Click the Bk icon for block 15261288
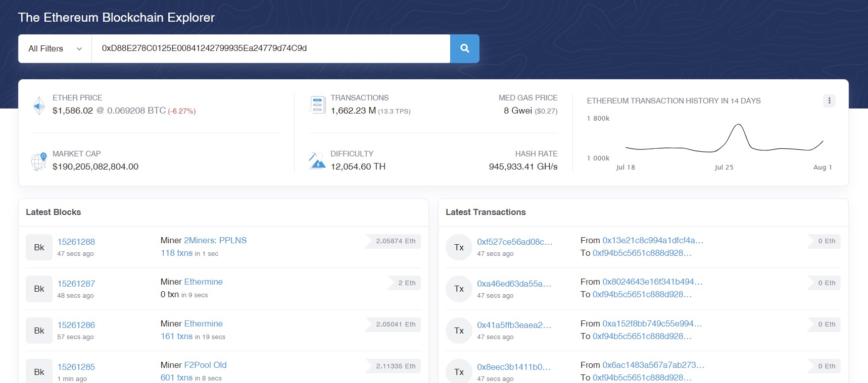868x383 pixels. pyautogui.click(x=39, y=247)
